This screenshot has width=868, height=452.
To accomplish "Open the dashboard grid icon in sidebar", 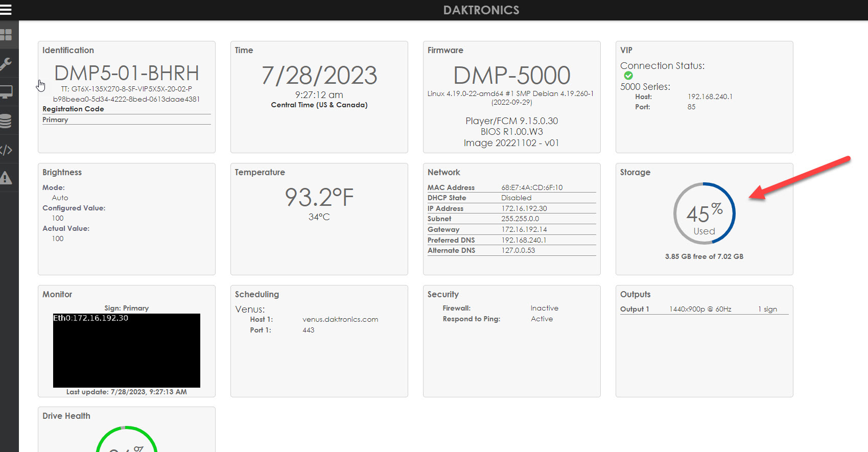I will click(6, 35).
